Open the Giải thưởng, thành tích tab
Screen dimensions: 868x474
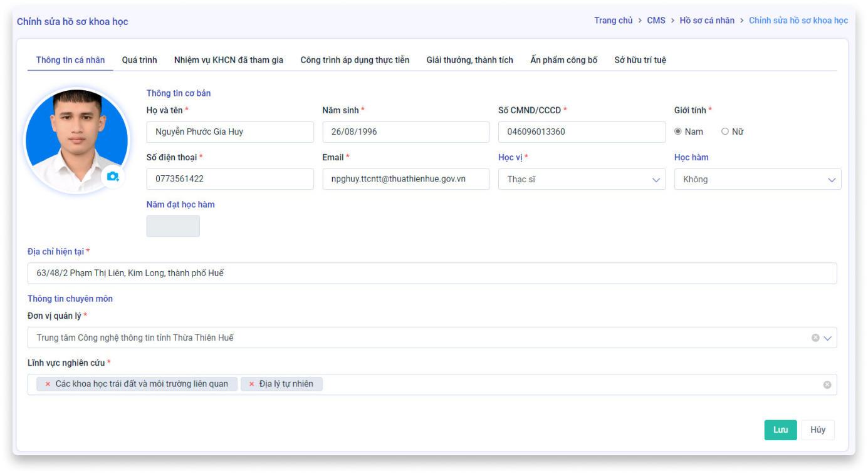pos(469,60)
